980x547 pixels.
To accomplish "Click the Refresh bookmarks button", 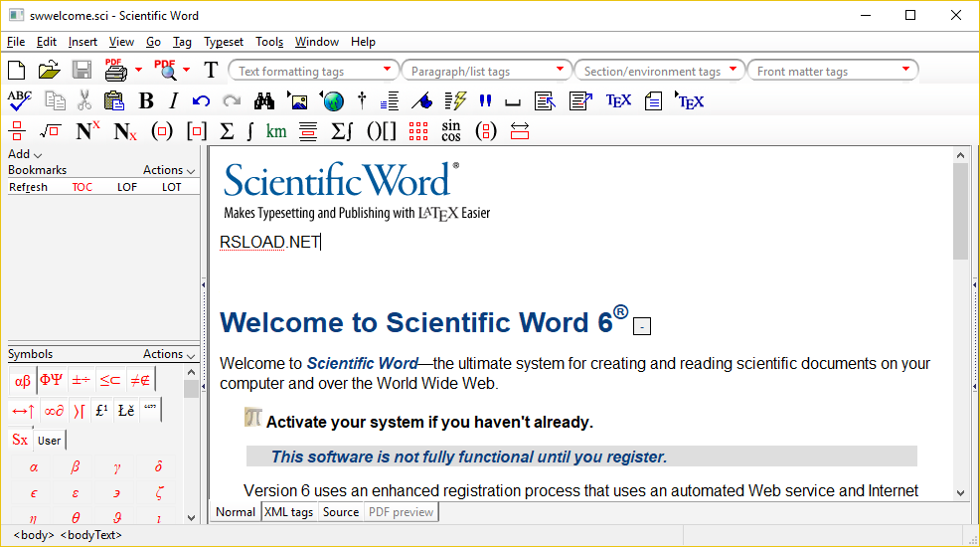I will tap(28, 187).
